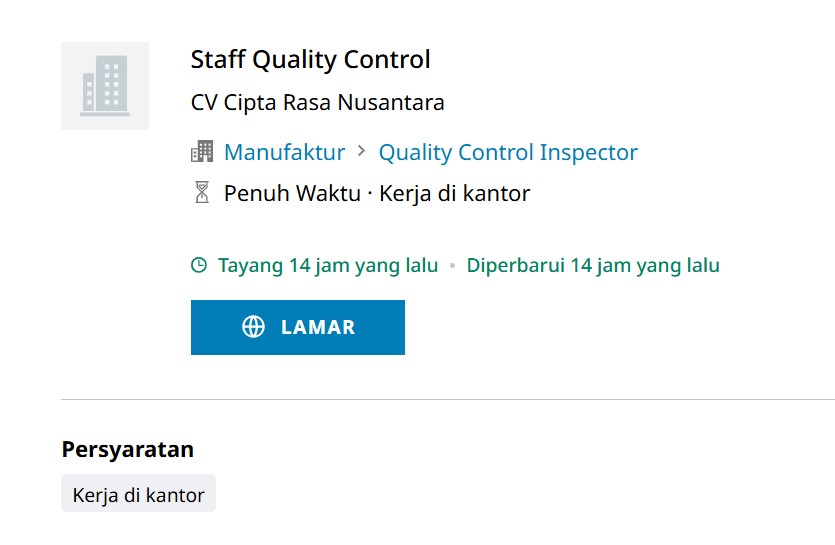Click the Staff Quality Control job title

tap(310, 59)
